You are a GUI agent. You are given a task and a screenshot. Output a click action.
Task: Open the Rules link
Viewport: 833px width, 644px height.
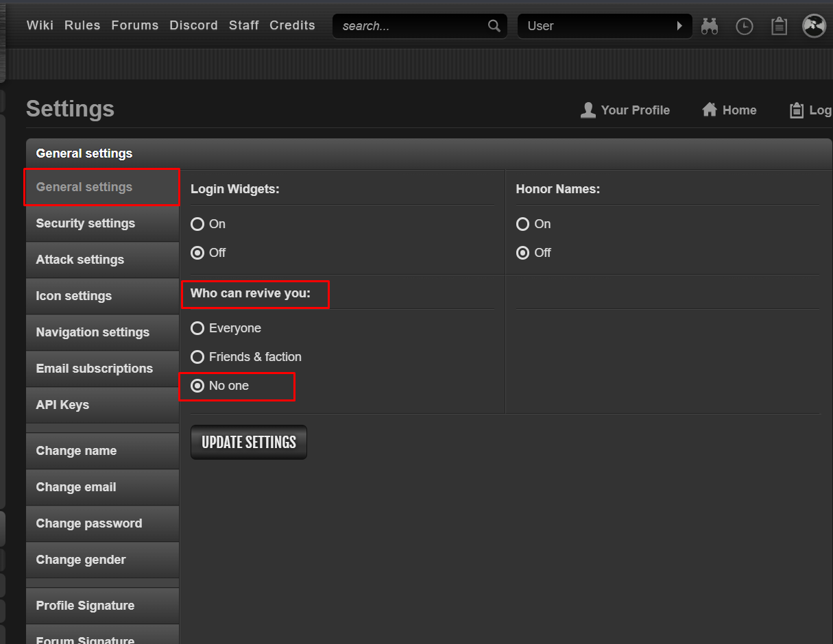coord(82,25)
